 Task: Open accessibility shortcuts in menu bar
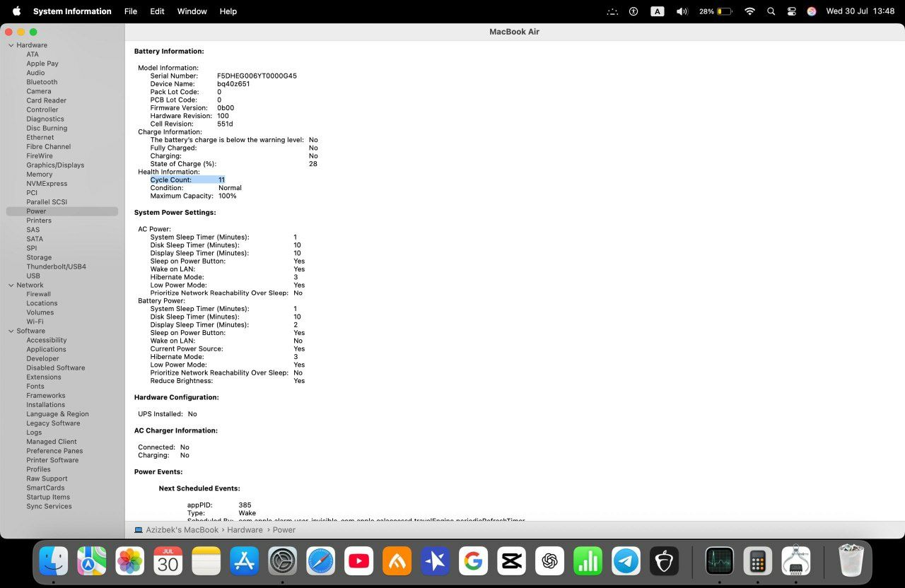(x=633, y=11)
